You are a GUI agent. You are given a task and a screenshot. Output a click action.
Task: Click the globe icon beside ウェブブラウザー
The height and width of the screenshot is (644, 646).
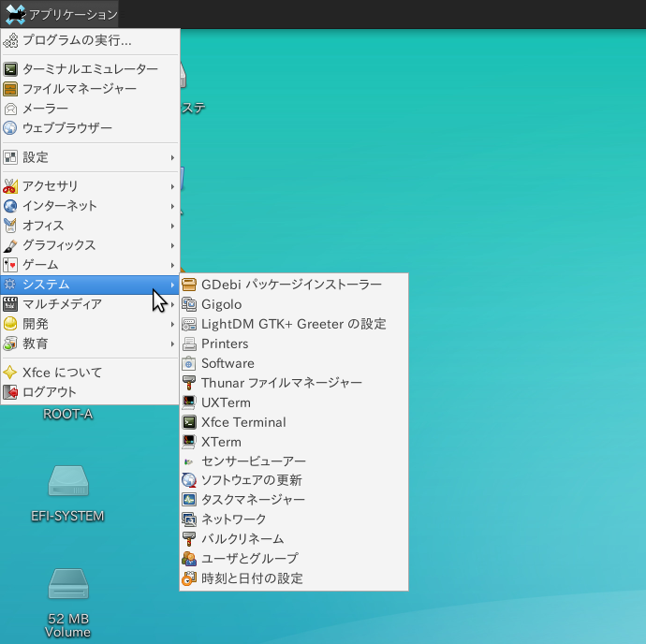coord(10,128)
